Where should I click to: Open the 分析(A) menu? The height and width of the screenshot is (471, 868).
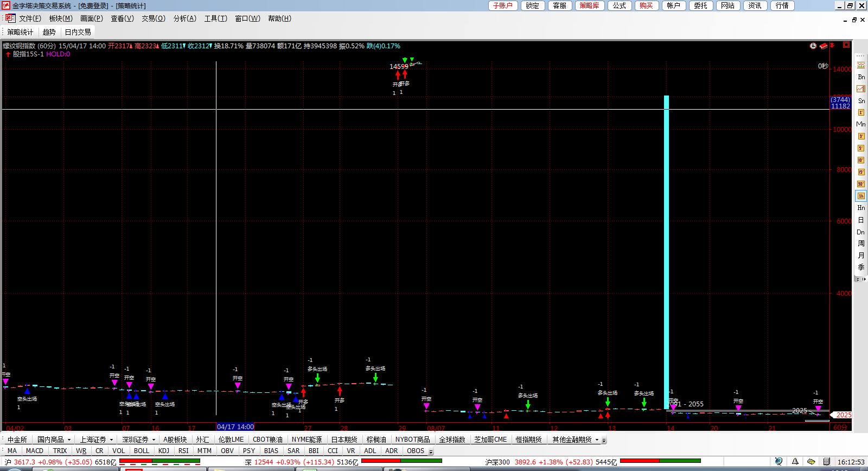[x=184, y=18]
